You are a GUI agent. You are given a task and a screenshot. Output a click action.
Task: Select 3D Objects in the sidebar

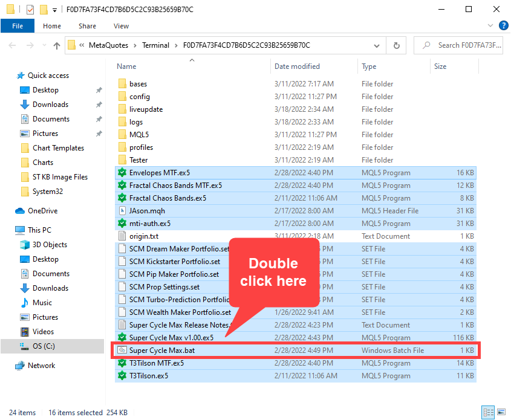(x=50, y=245)
